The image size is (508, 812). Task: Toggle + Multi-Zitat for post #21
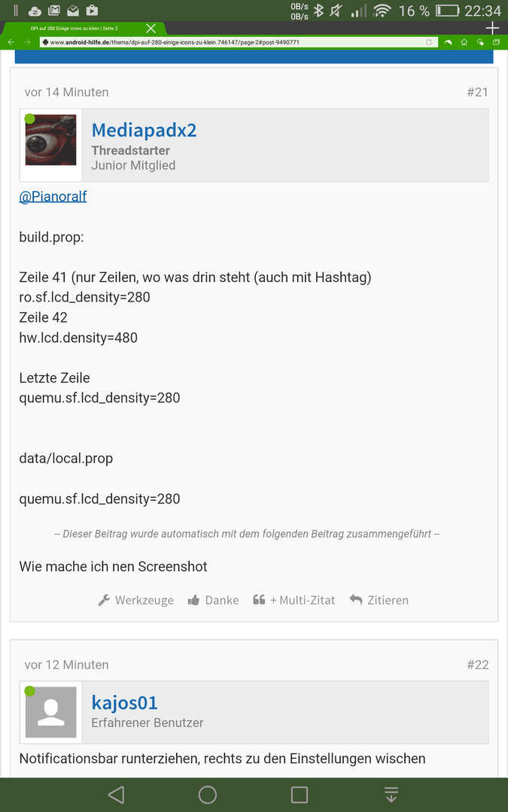pyautogui.click(x=294, y=600)
